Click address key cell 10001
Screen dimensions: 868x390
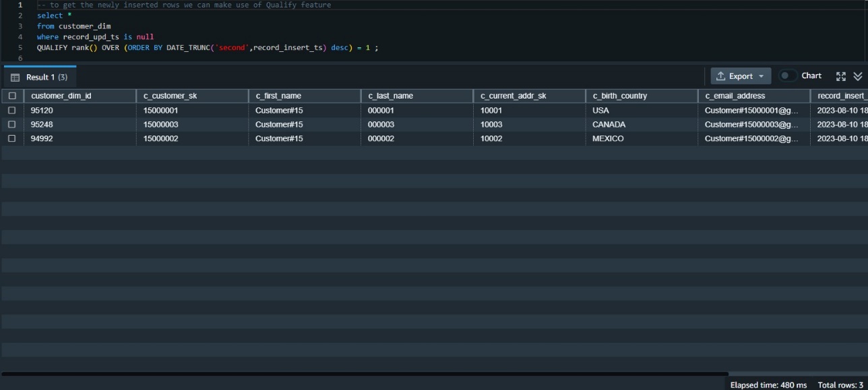click(529, 110)
